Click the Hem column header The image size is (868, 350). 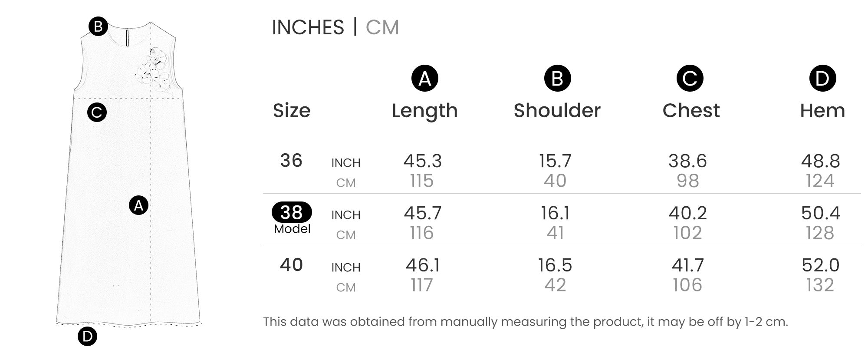[822, 111]
